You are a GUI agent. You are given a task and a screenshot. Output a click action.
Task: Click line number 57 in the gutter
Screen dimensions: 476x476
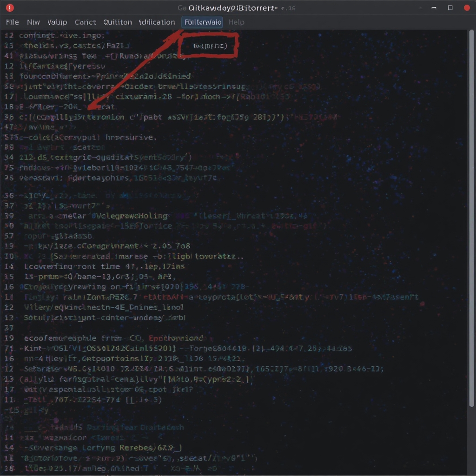point(8,235)
